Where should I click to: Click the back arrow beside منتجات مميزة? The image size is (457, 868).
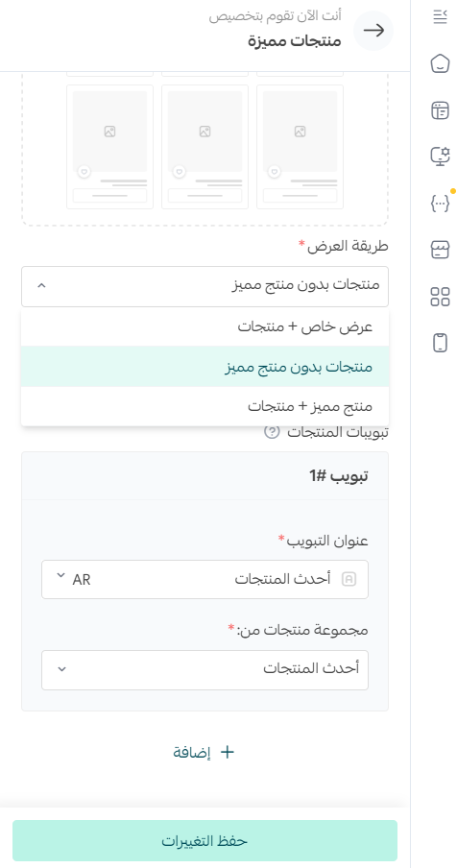click(x=373, y=31)
